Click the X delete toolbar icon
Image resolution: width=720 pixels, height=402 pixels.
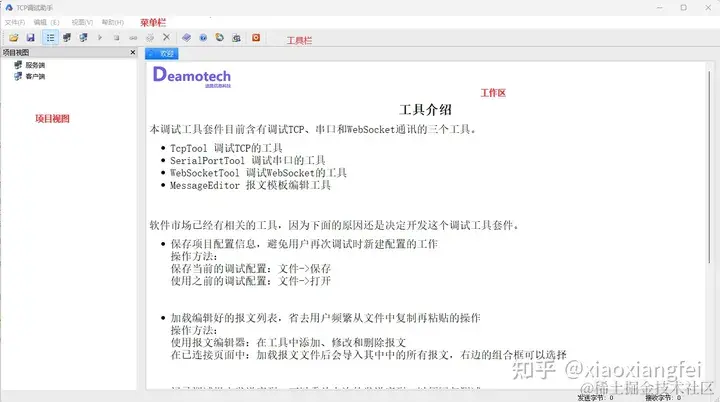(166, 37)
